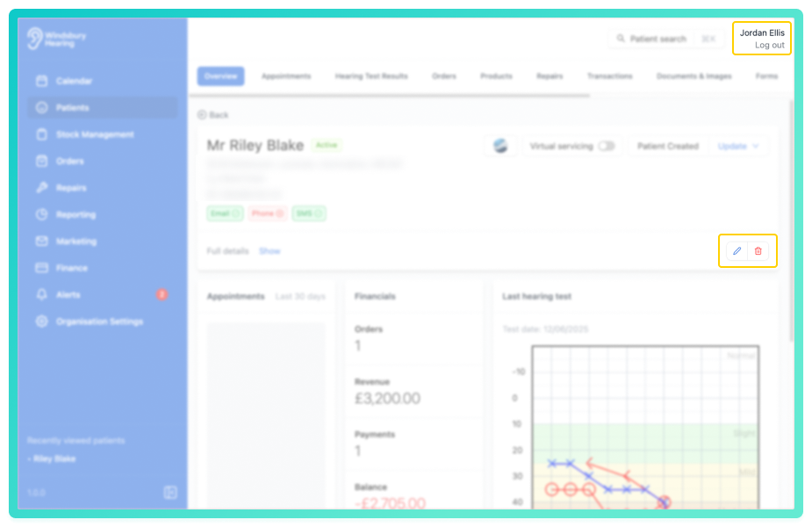Image resolution: width=812 pixels, height=527 pixels.
Task: Click the Log out link
Action: [770, 45]
